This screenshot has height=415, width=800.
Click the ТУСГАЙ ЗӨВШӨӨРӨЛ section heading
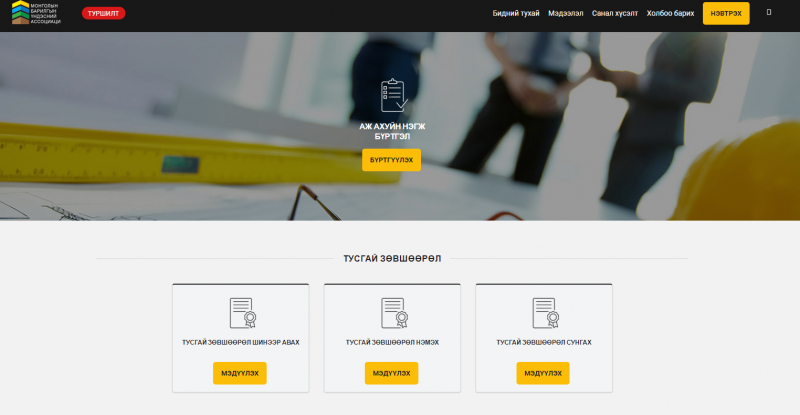click(392, 258)
